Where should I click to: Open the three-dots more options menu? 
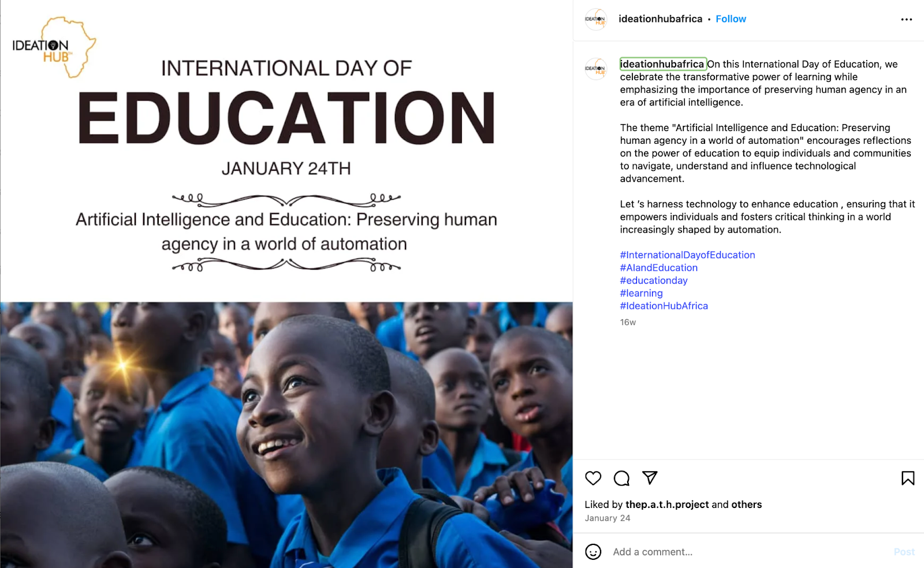coord(907,20)
